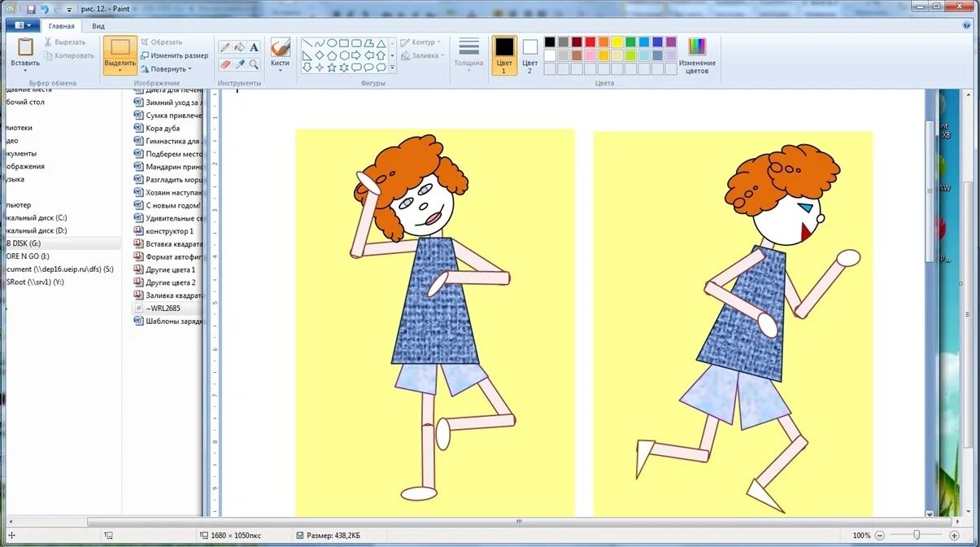This screenshot has width=980, height=547.
Task: Choose the yellow palette swatch
Action: [x=617, y=42]
